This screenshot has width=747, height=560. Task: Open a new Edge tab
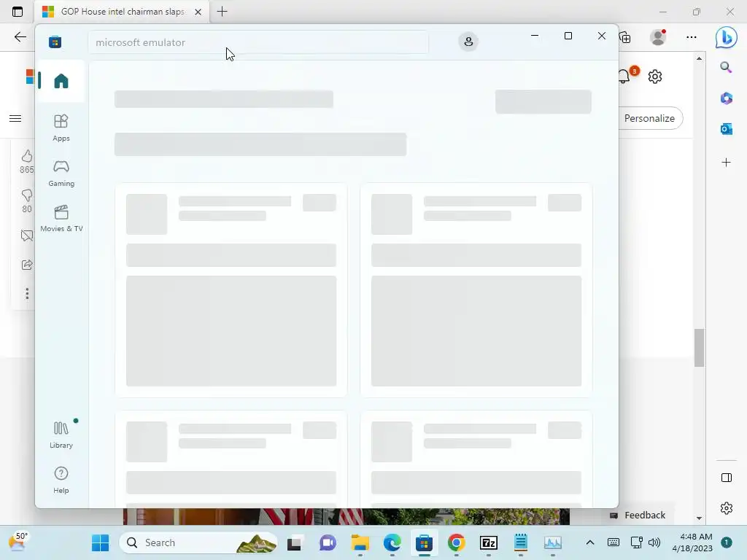(222, 12)
